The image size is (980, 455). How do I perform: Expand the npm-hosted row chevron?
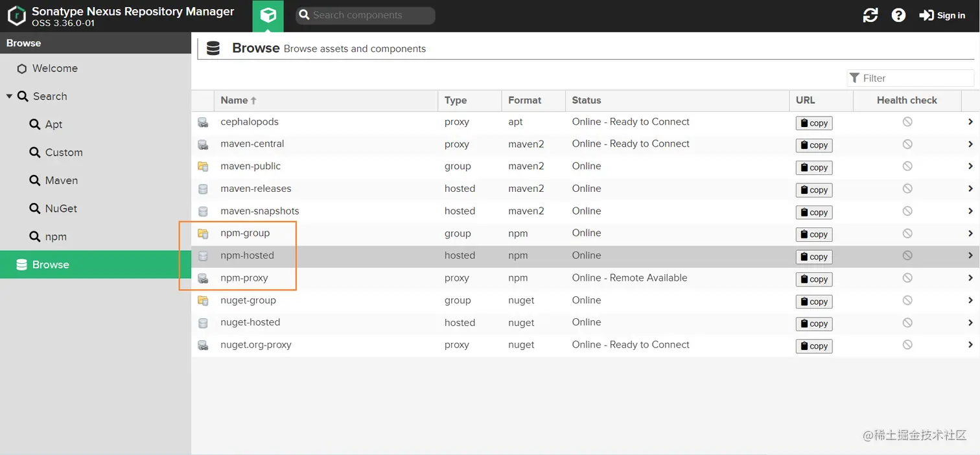tap(970, 255)
